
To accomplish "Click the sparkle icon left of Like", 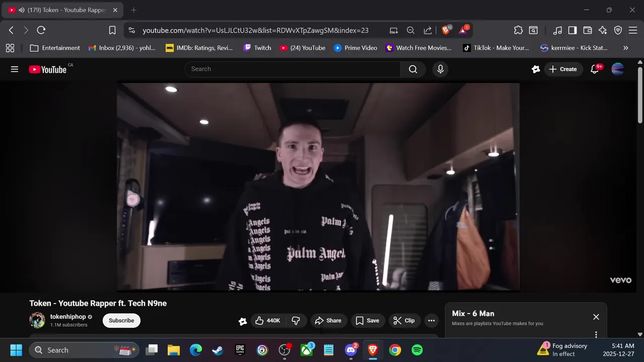I will [x=243, y=321].
